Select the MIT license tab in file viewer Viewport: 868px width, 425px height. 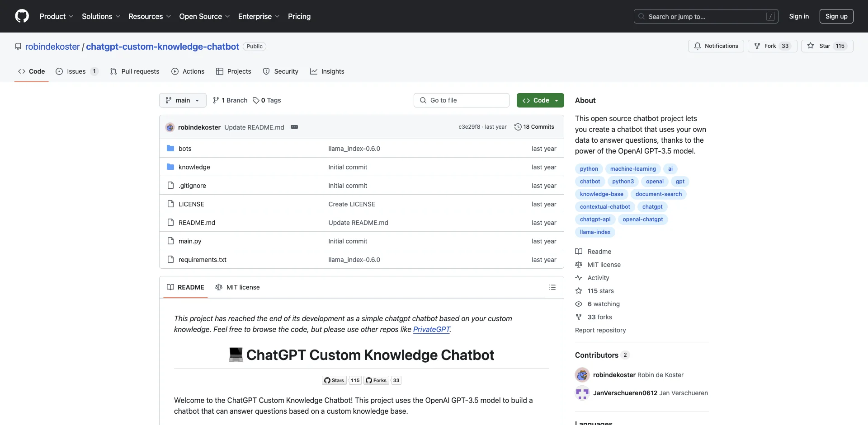pos(238,287)
